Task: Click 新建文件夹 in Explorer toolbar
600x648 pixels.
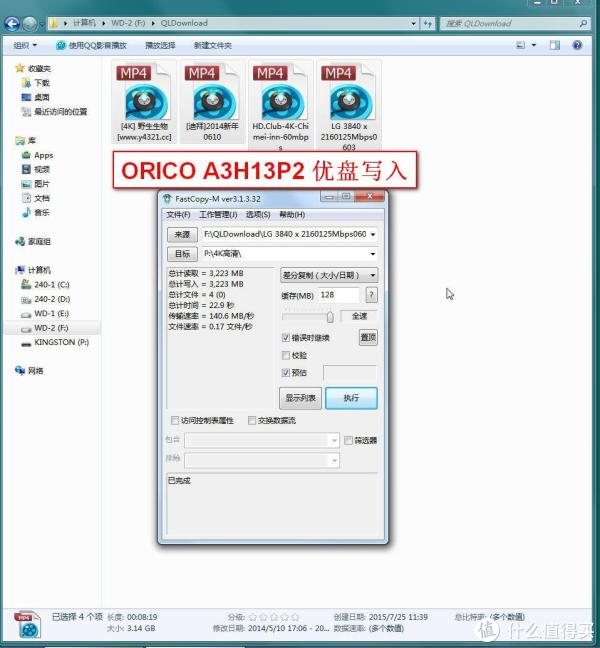Action: click(x=213, y=45)
